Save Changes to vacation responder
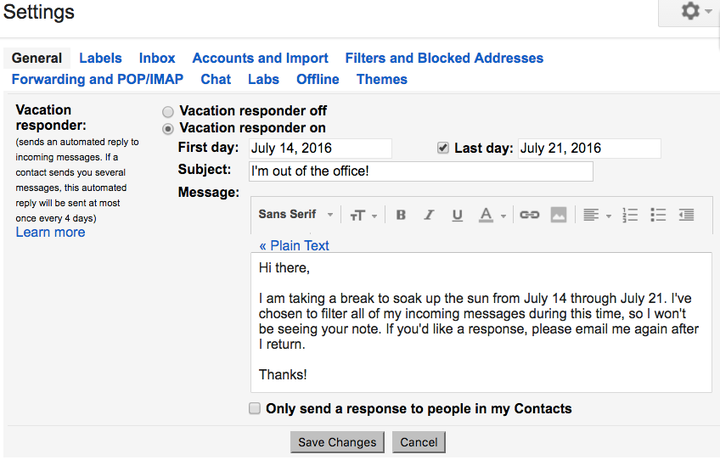The width and height of the screenshot is (720, 460). click(337, 442)
